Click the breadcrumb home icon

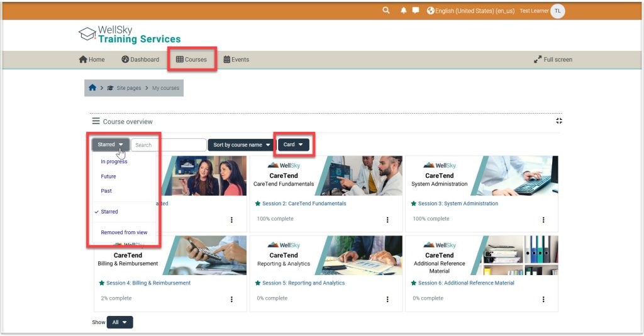pyautogui.click(x=92, y=88)
